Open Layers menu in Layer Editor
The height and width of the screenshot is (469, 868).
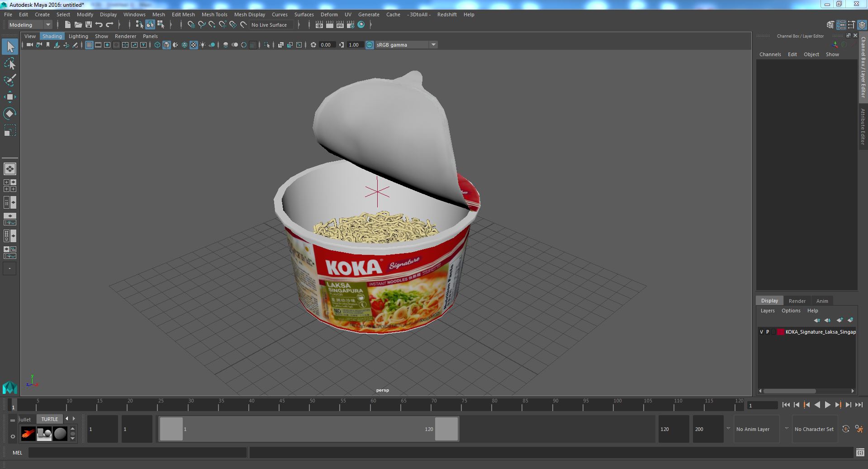[768, 311]
